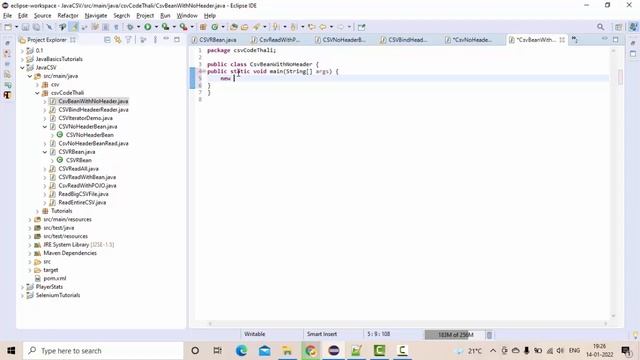Start the Debug launch icon
This screenshot has width=640, height=360.
click(130, 27)
